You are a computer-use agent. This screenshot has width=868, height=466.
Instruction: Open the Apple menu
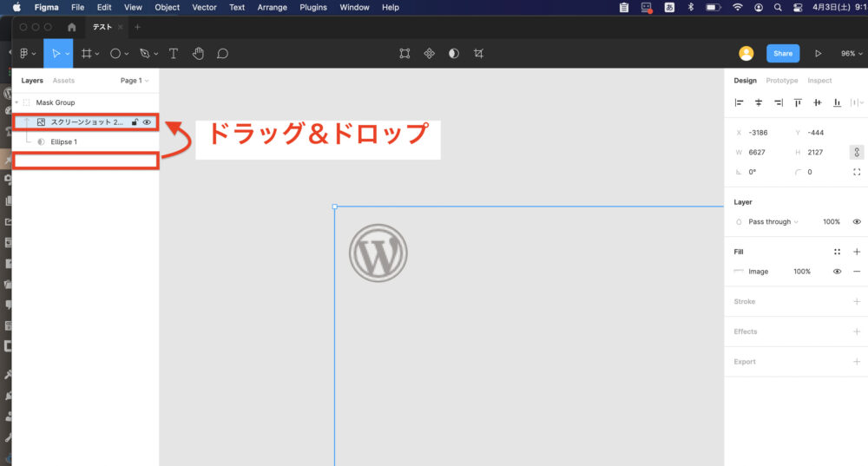click(x=16, y=7)
